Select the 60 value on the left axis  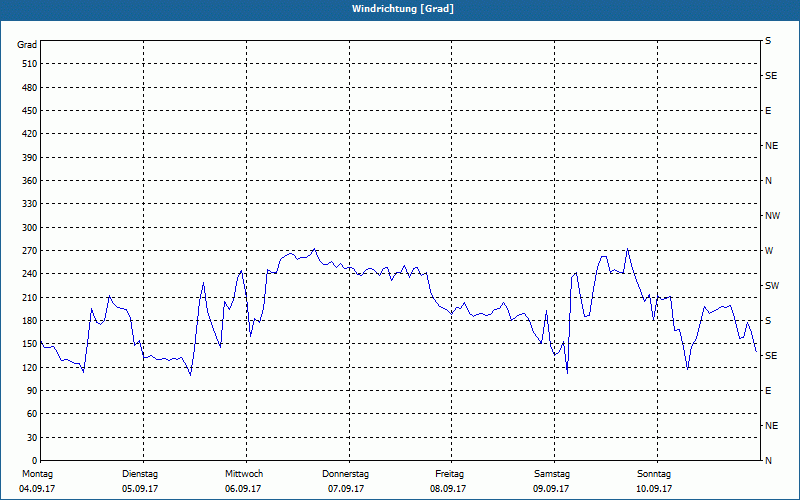pyautogui.click(x=32, y=414)
